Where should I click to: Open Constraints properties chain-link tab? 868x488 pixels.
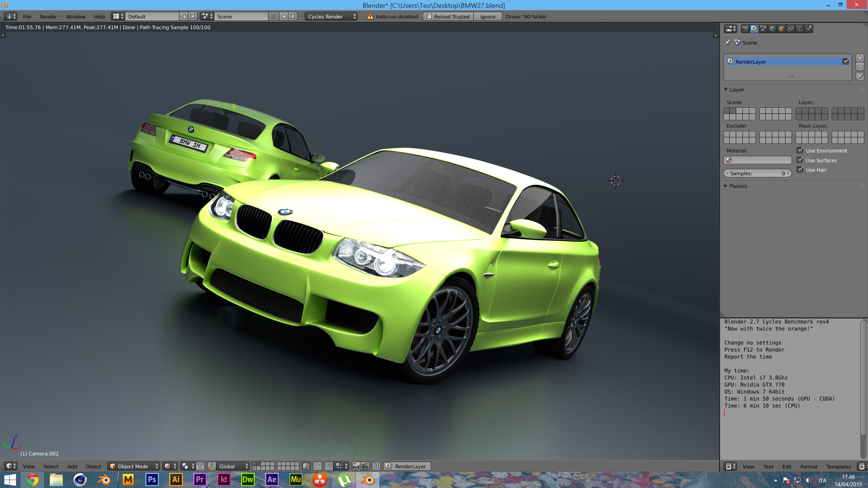pos(790,29)
